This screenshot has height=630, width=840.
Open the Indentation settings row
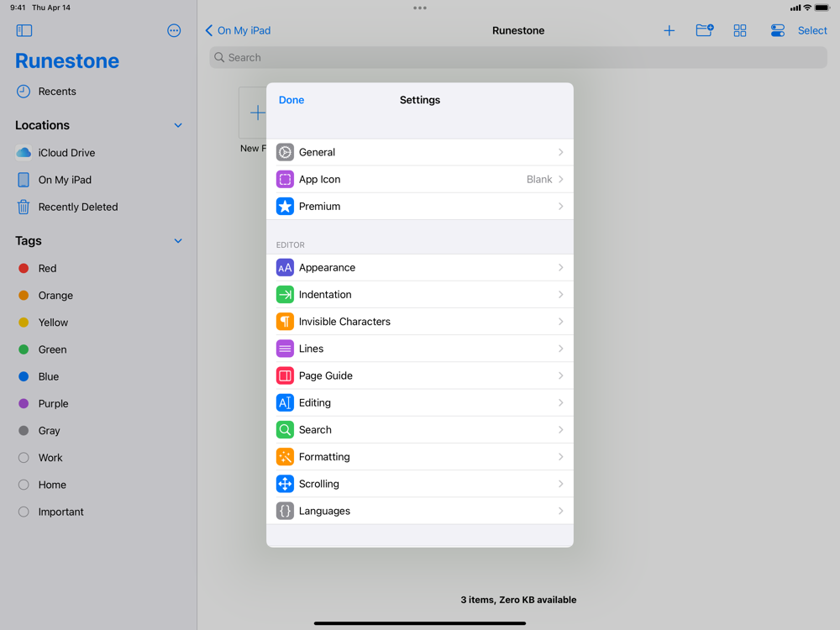tap(420, 295)
